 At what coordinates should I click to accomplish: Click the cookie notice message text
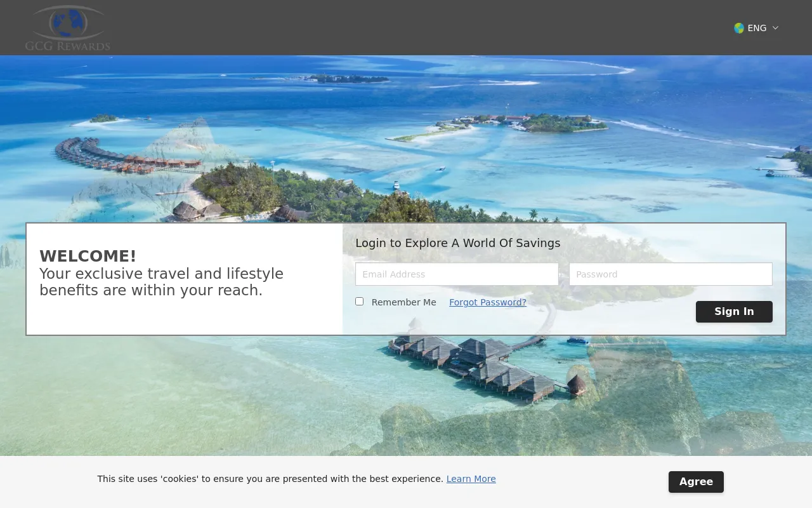tap(270, 479)
